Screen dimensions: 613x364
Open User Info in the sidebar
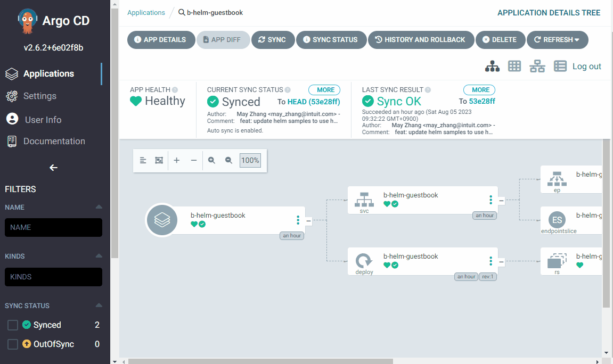[x=43, y=120]
